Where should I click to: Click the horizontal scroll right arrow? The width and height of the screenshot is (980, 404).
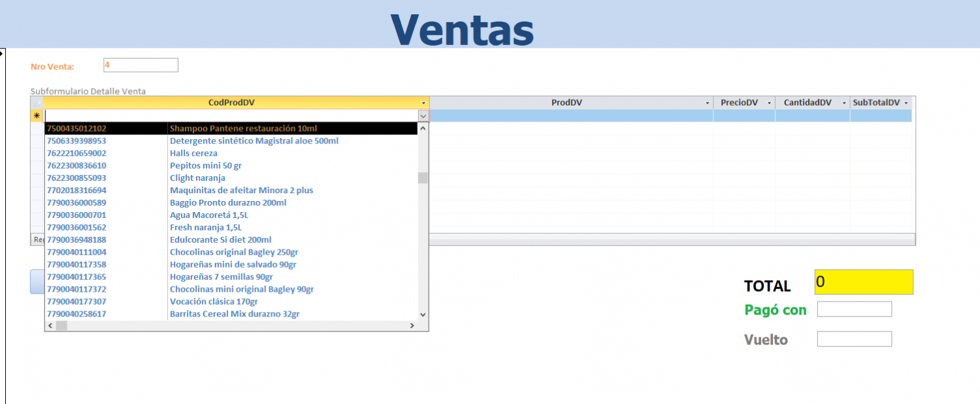click(412, 325)
